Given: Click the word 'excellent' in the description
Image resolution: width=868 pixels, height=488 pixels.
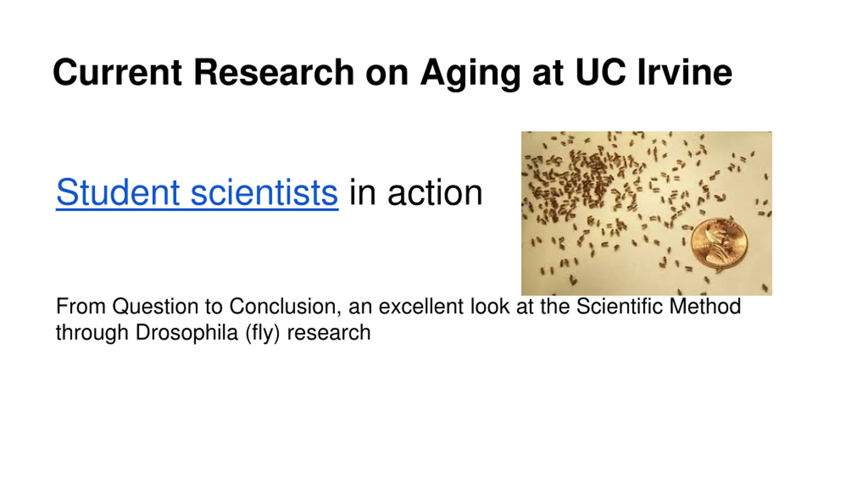Looking at the screenshot, I should pos(421,306).
